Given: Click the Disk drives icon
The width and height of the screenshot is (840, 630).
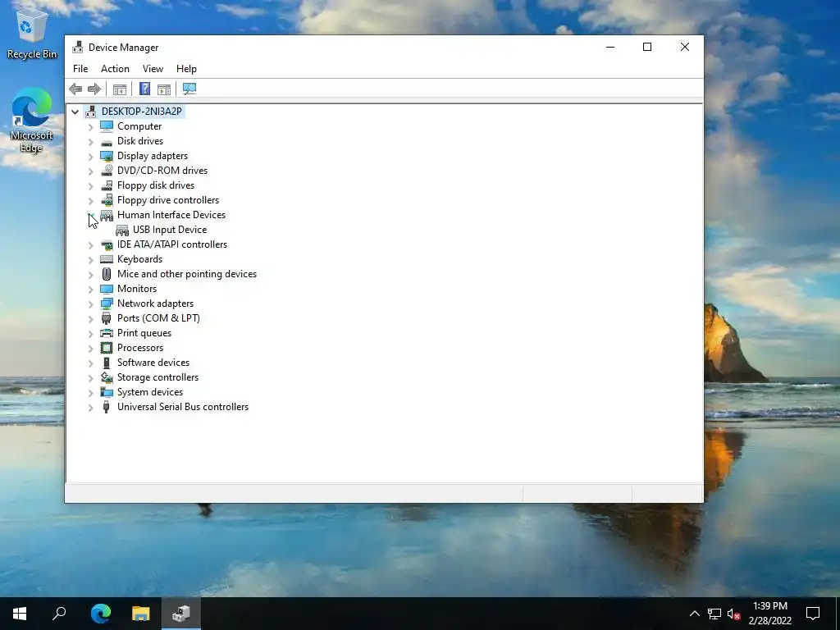Looking at the screenshot, I should tap(107, 141).
